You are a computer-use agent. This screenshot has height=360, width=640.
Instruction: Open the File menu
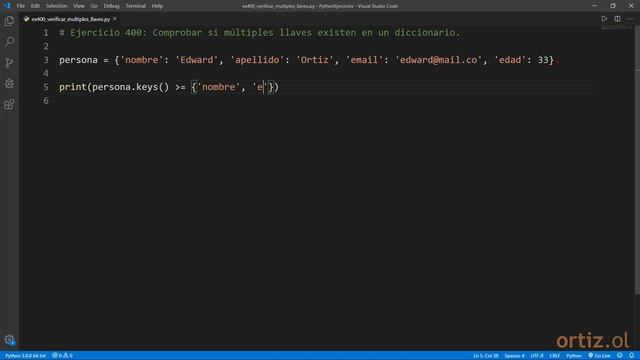tap(20, 6)
